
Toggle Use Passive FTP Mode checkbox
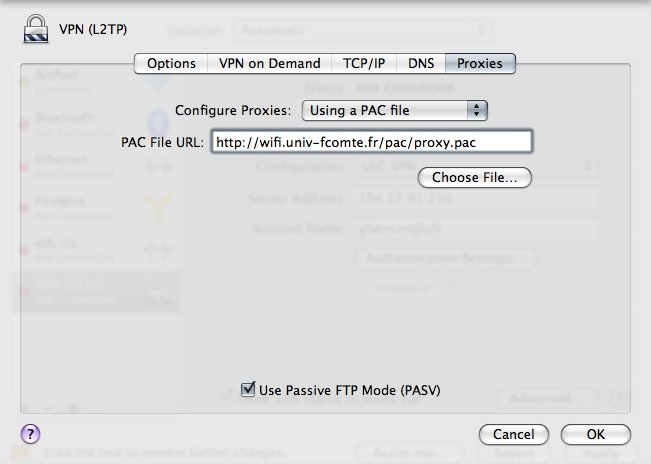[x=250, y=389]
